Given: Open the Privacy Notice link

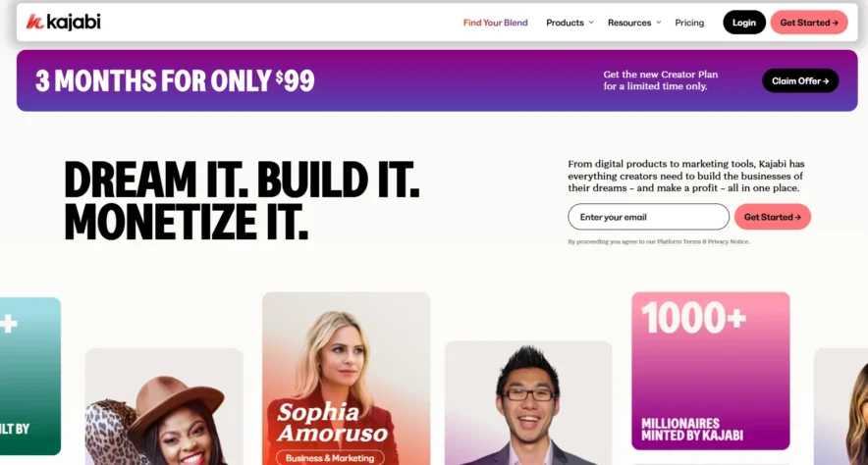Looking at the screenshot, I should point(728,241).
